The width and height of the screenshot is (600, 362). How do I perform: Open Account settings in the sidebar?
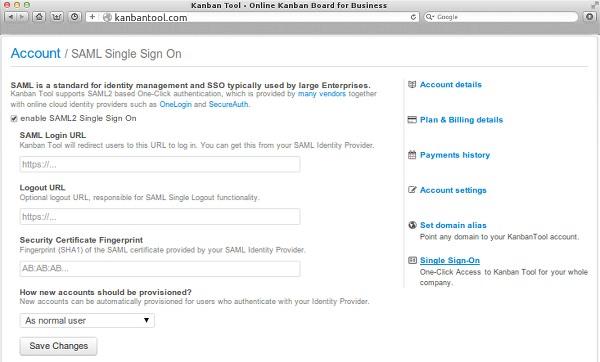453,190
